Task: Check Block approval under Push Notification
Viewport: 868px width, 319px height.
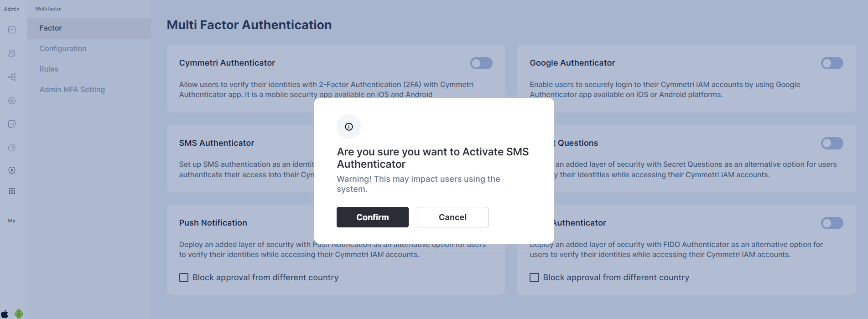Action: [x=184, y=278]
